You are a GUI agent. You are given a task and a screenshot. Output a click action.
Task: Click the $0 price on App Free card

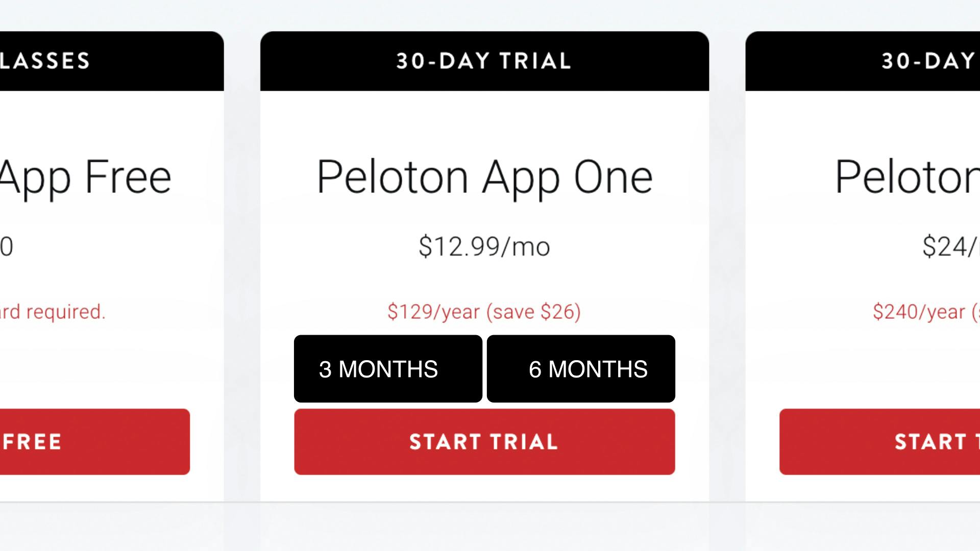(x=6, y=247)
